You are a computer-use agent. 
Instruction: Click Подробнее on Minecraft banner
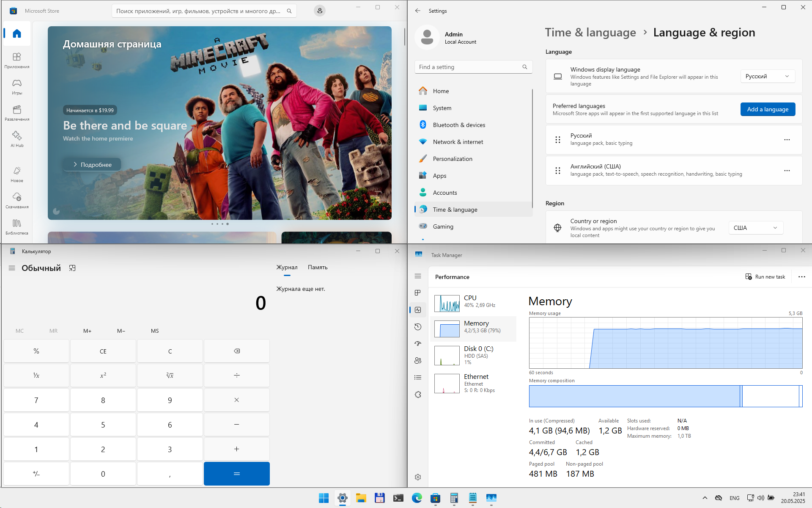[x=92, y=165]
